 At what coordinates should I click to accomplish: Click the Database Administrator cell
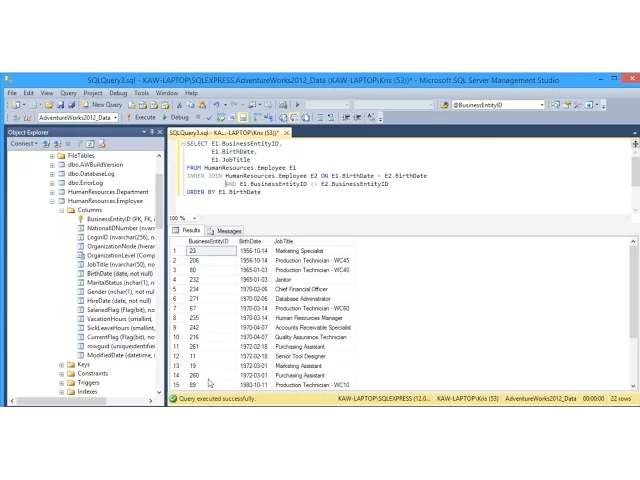click(x=302, y=299)
